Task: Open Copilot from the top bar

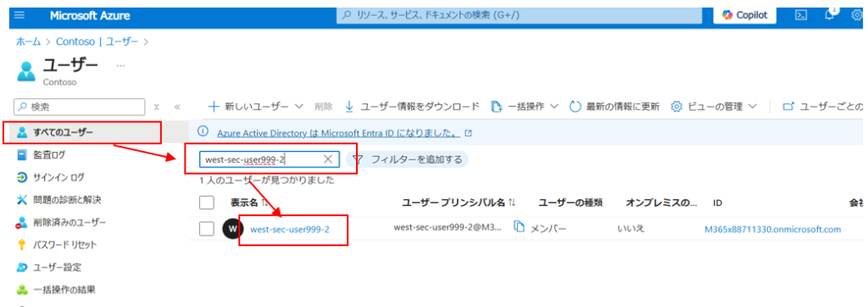Action: pos(744,15)
